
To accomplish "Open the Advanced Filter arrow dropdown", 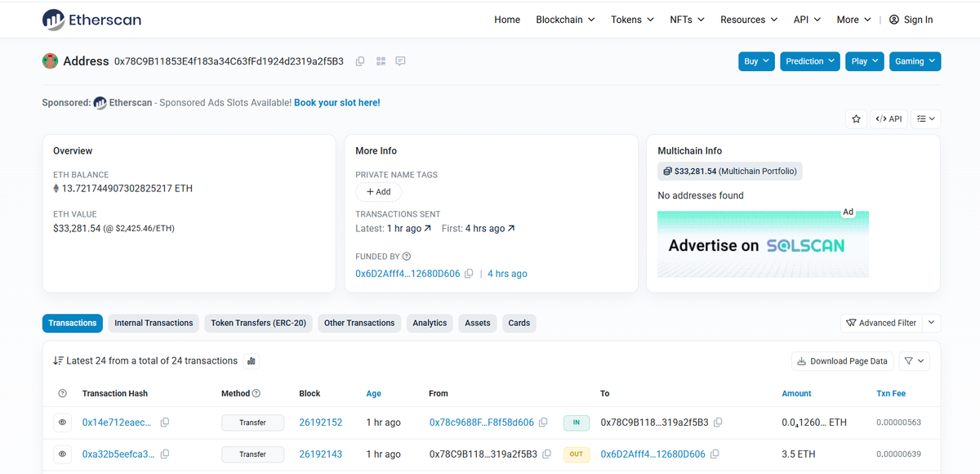I will click(932, 323).
